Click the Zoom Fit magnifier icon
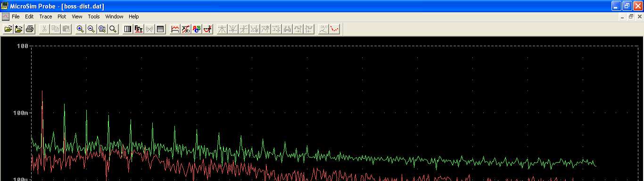644x181 pixels. 113,29
